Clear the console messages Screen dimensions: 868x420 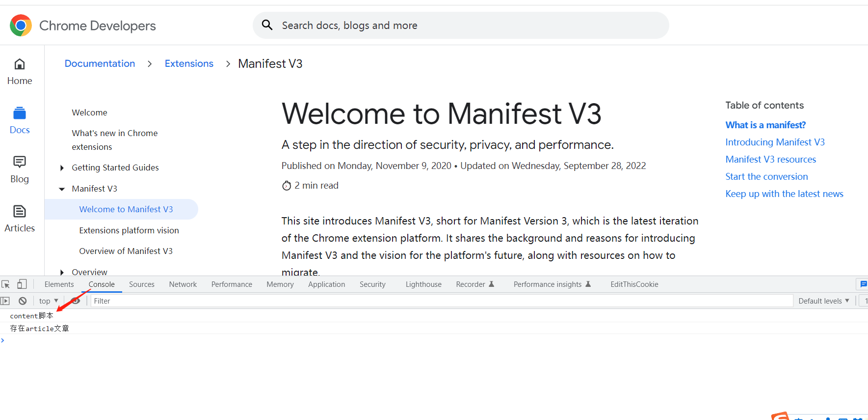point(23,301)
